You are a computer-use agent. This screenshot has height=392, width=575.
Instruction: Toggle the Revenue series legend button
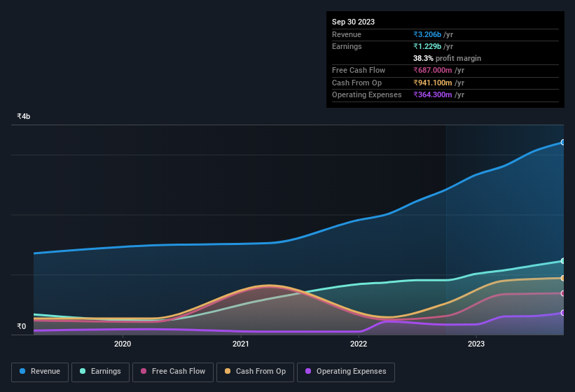pyautogui.click(x=40, y=372)
